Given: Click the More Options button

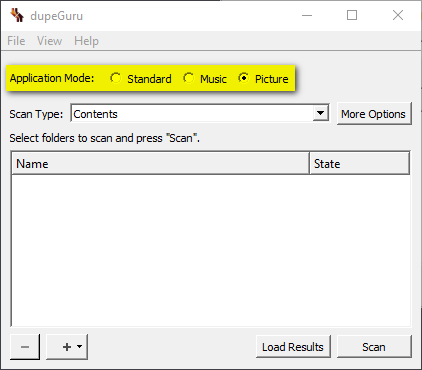Looking at the screenshot, I should pos(374,114).
